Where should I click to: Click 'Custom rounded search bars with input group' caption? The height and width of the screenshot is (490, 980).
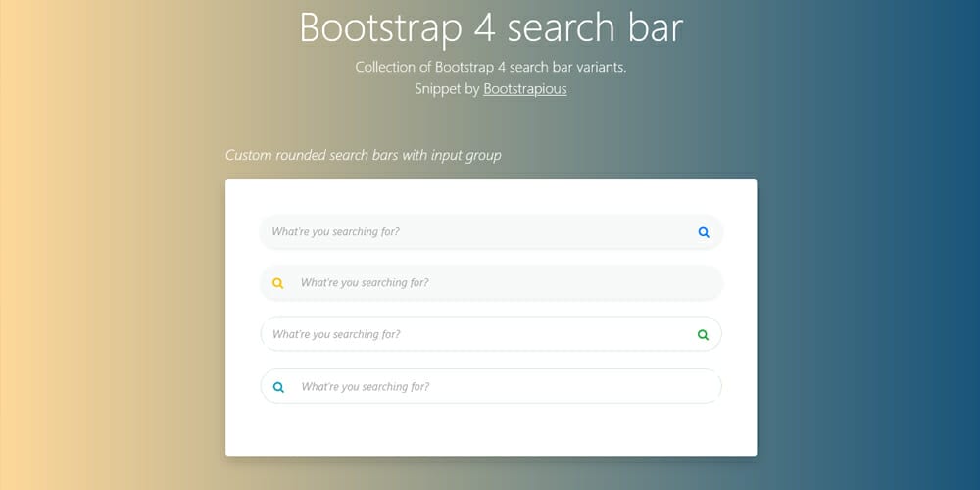click(364, 155)
